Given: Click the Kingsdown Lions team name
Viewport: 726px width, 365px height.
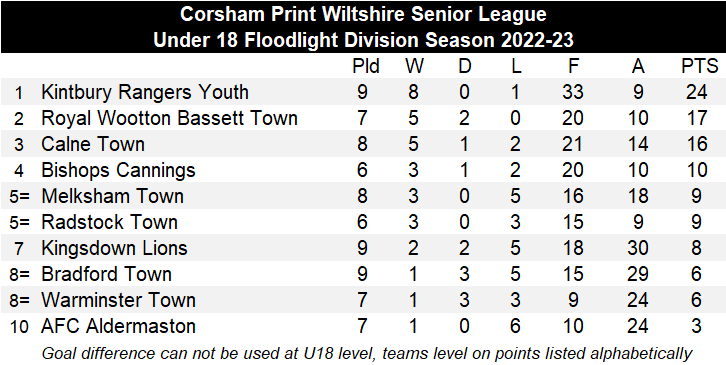Looking at the screenshot, I should pyautogui.click(x=114, y=248).
